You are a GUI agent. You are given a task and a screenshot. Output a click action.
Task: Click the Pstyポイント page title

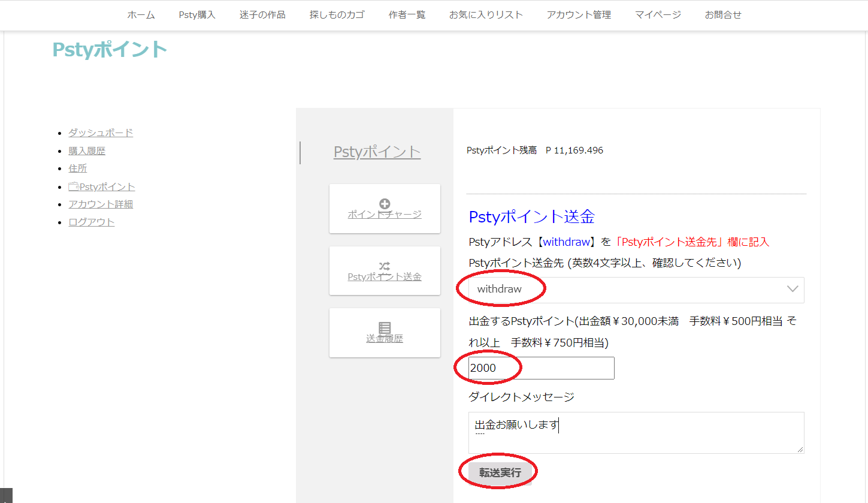(x=110, y=49)
